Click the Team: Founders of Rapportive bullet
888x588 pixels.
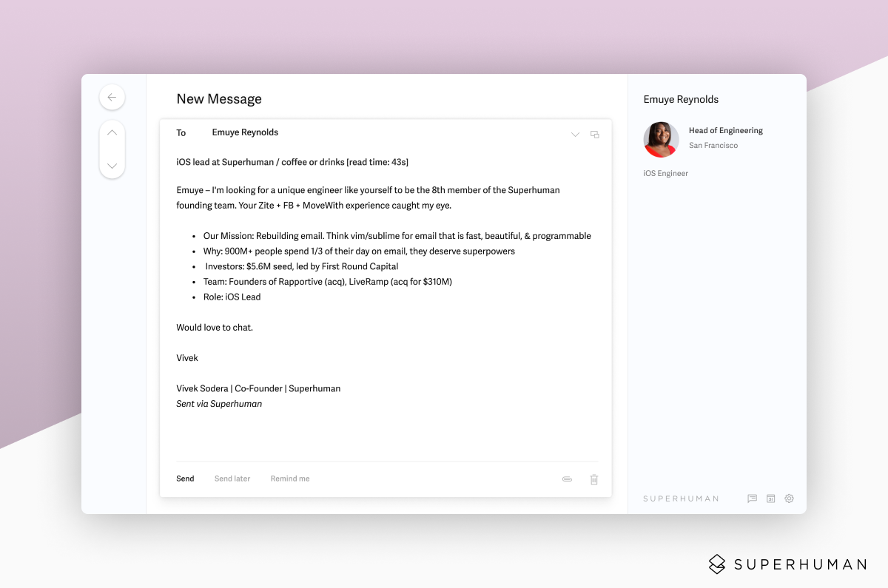coord(327,282)
